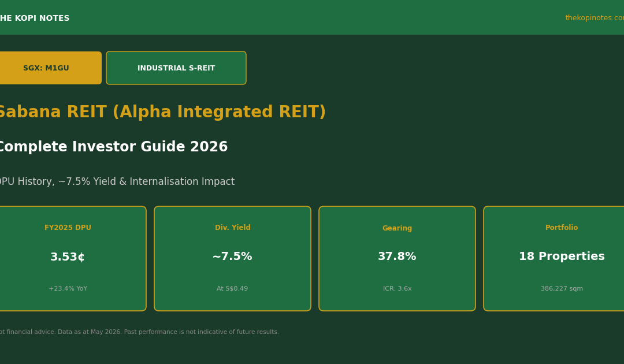Click the 37.8% gearing value
624x364 pixels.
click(397, 257)
